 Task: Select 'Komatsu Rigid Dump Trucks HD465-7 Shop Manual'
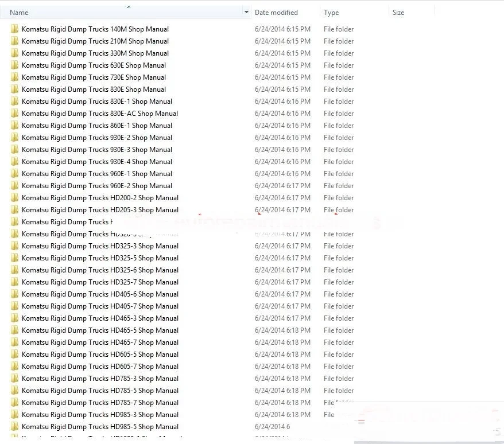click(x=100, y=342)
